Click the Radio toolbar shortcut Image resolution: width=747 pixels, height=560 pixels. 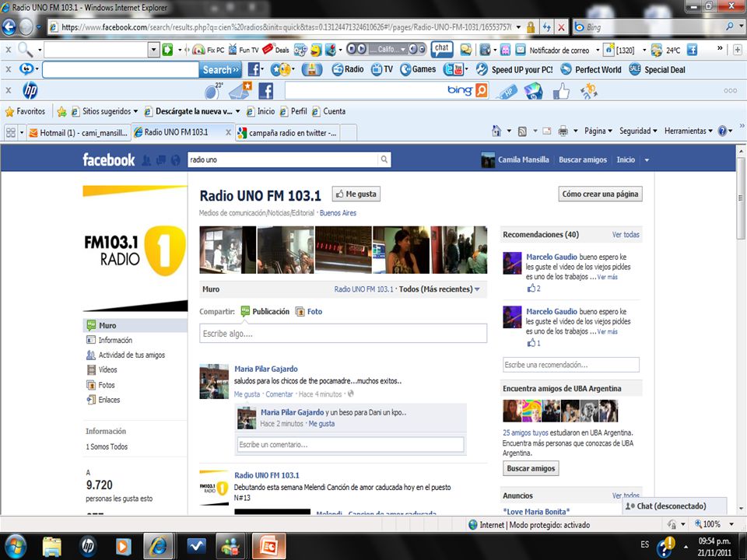click(348, 69)
